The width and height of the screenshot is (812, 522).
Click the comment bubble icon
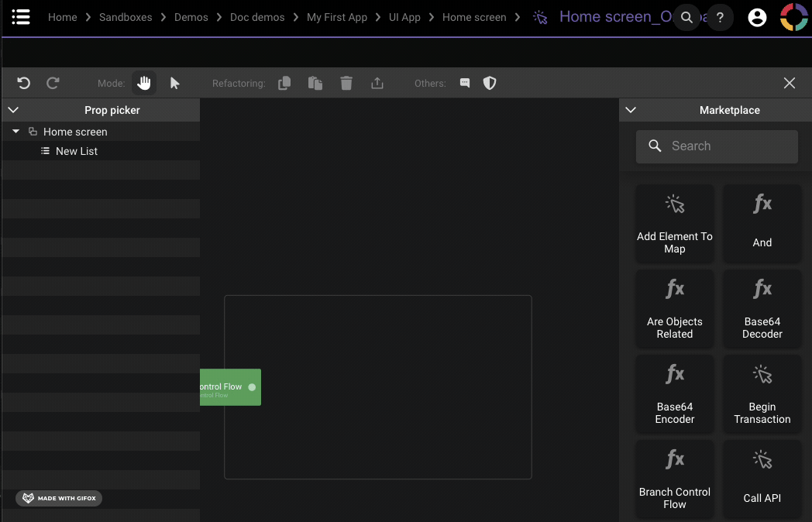465,83
